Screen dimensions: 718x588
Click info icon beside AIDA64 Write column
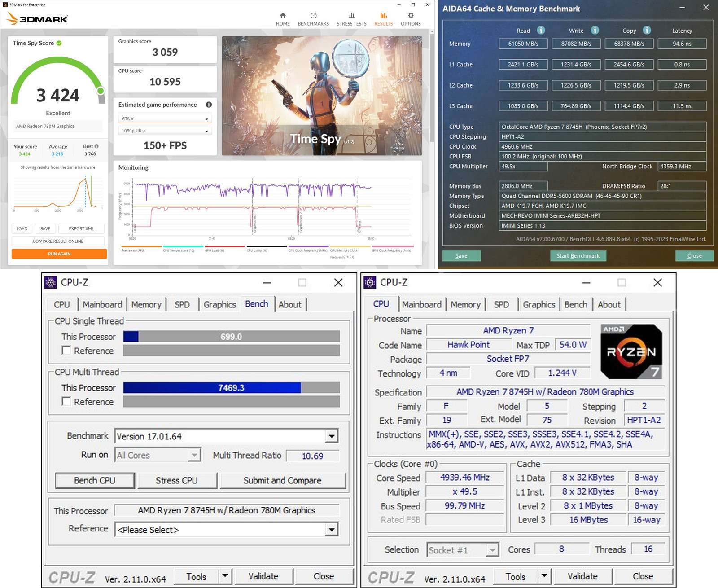pos(595,30)
